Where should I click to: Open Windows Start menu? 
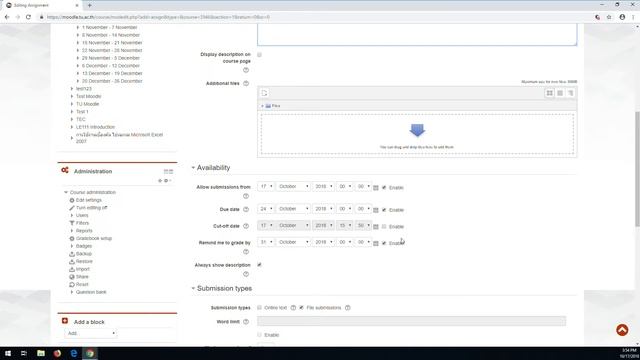point(8,353)
